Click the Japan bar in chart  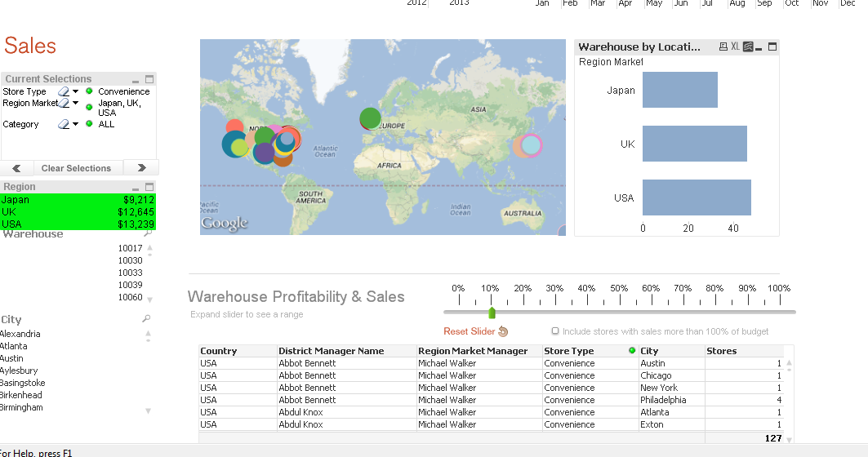(x=680, y=90)
